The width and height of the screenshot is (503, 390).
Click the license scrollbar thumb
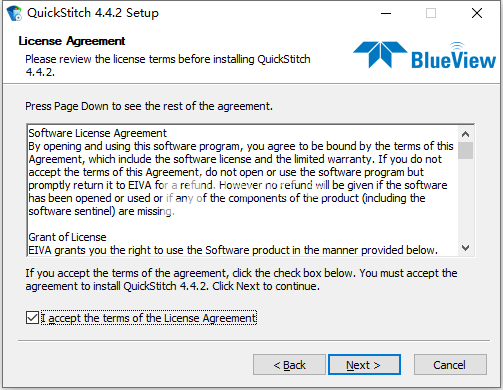[x=465, y=151]
